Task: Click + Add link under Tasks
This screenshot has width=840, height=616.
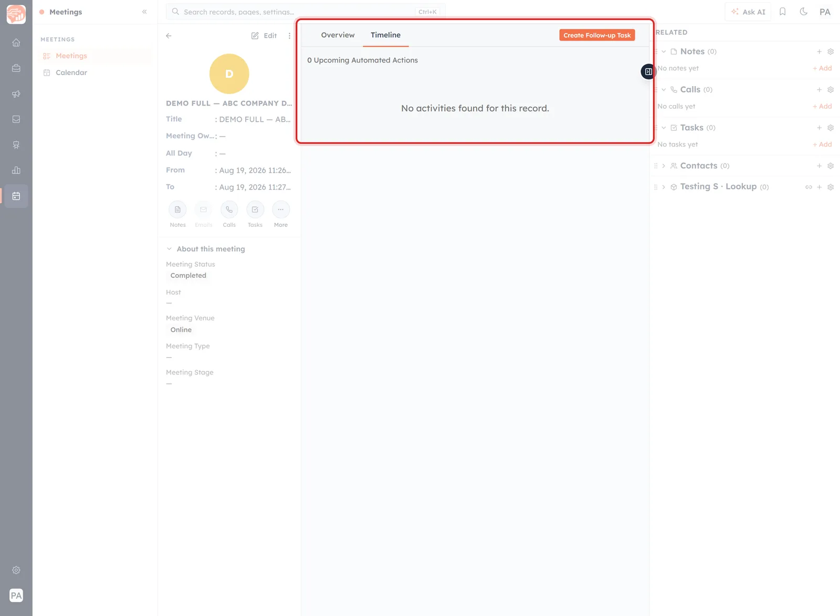Action: pyautogui.click(x=822, y=144)
